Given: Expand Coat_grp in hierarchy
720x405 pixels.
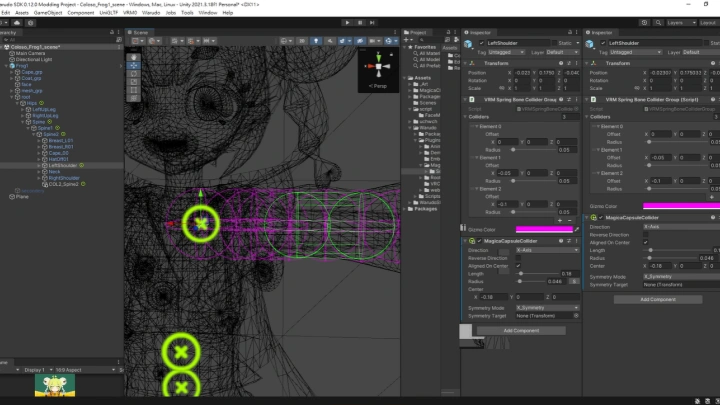Looking at the screenshot, I should coord(11,79).
